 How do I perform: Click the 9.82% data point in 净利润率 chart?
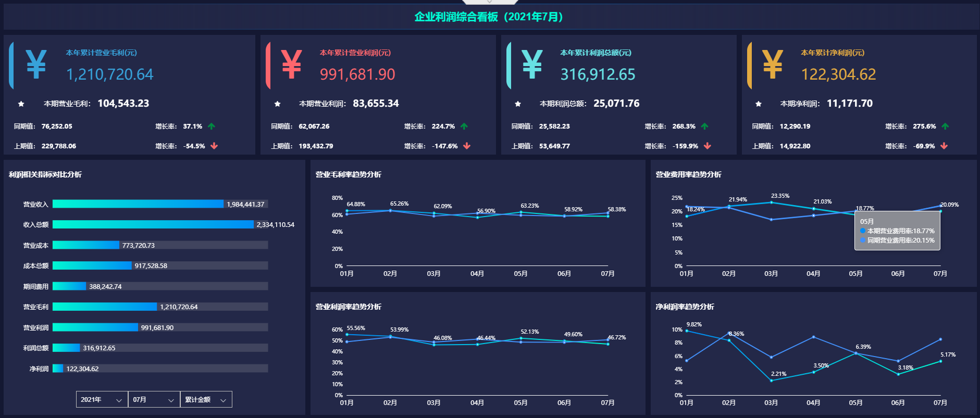pyautogui.click(x=687, y=331)
